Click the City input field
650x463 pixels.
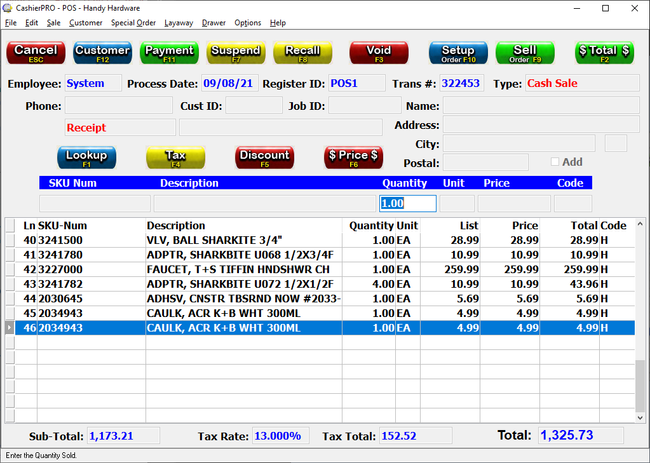[519, 143]
